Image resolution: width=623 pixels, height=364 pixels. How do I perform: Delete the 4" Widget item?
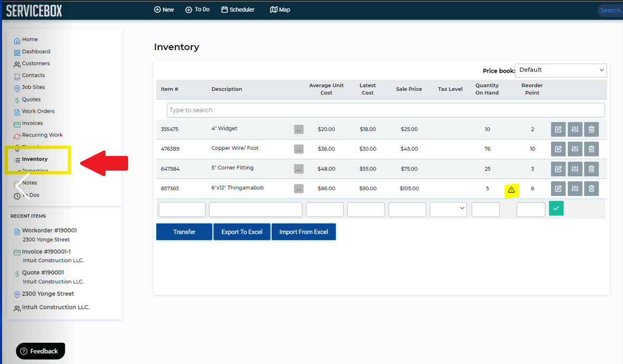(x=591, y=129)
